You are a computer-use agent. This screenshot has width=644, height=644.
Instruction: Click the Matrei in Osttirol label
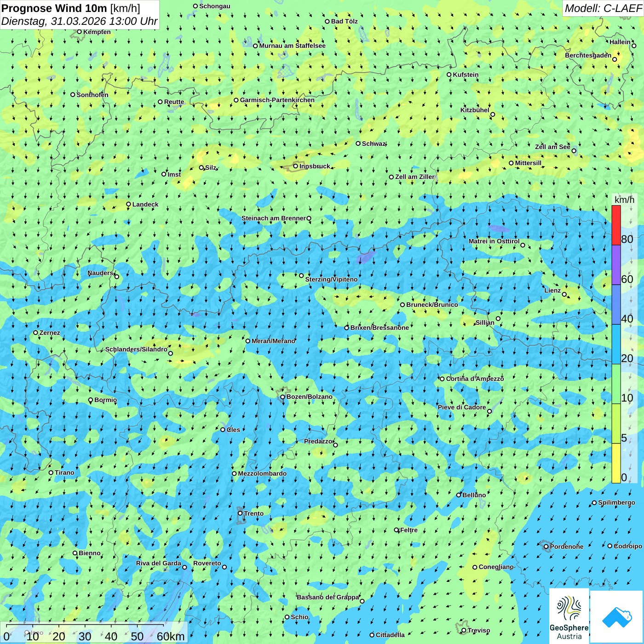pyautogui.click(x=494, y=241)
